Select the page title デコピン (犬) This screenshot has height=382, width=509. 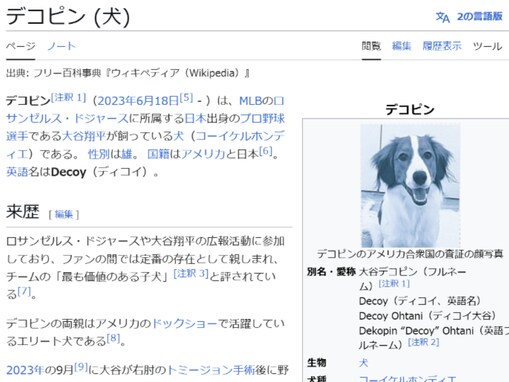(x=68, y=16)
